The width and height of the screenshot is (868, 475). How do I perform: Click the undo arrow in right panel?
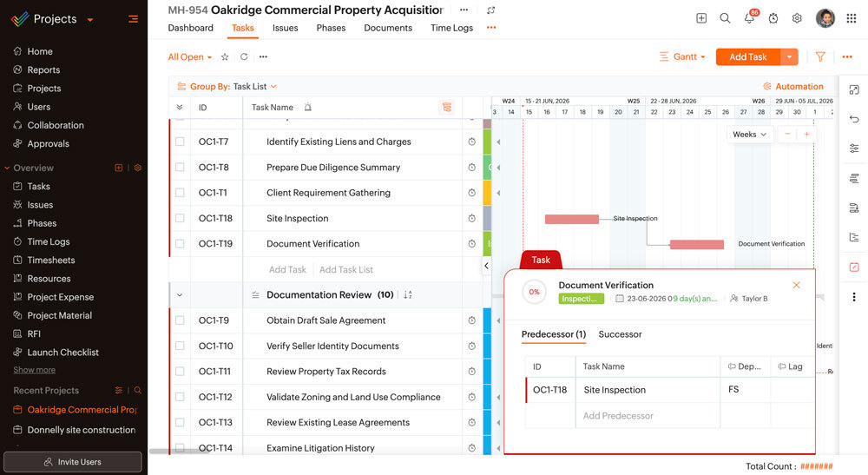(854, 119)
